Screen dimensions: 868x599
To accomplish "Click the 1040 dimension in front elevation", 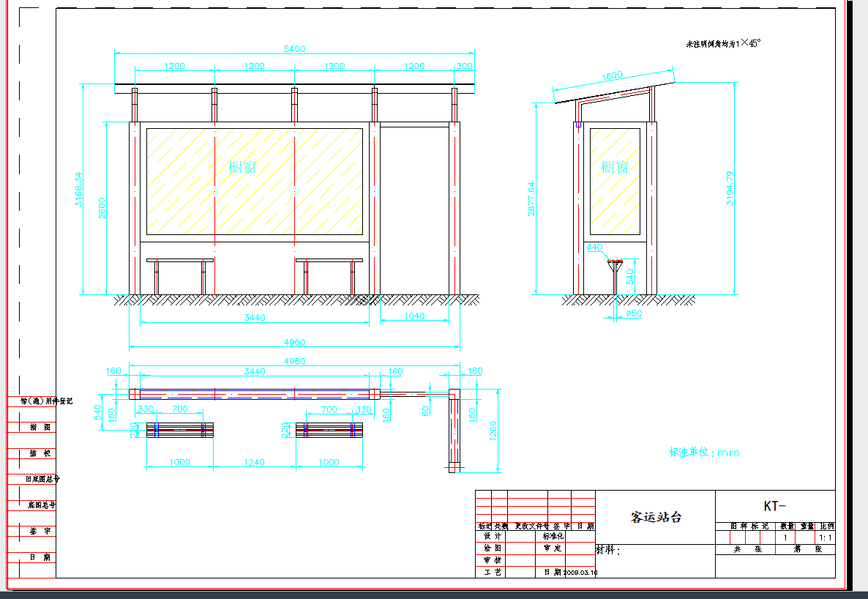I will click(414, 316).
